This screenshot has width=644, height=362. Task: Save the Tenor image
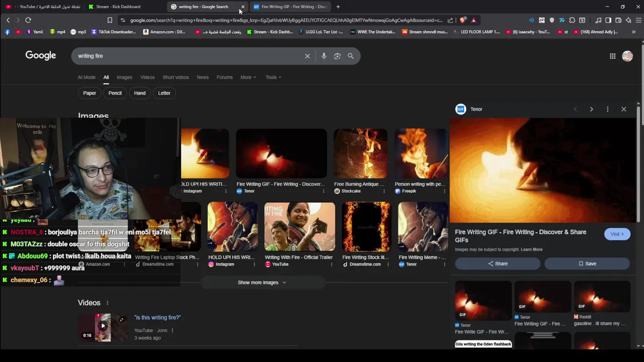tap(587, 263)
